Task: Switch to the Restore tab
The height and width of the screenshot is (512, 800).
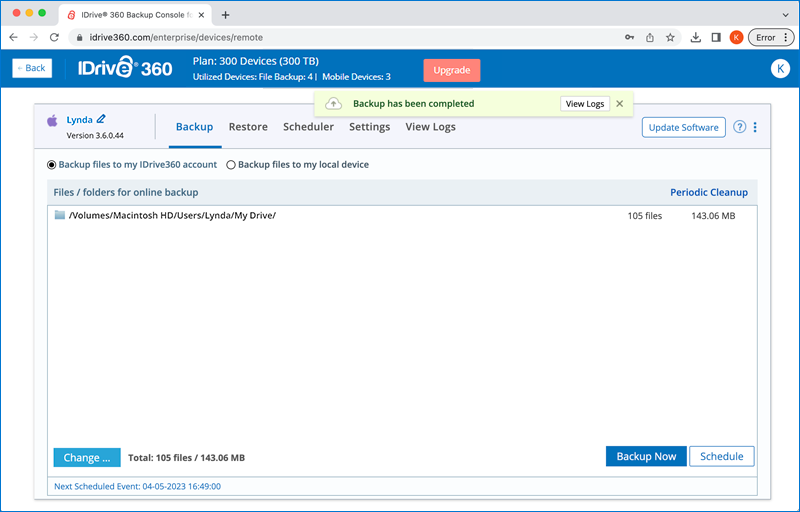Action: coord(248,127)
